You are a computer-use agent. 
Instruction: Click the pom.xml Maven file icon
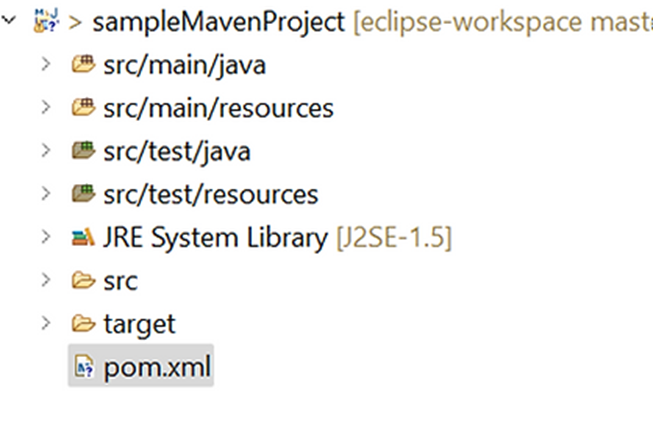(84, 366)
